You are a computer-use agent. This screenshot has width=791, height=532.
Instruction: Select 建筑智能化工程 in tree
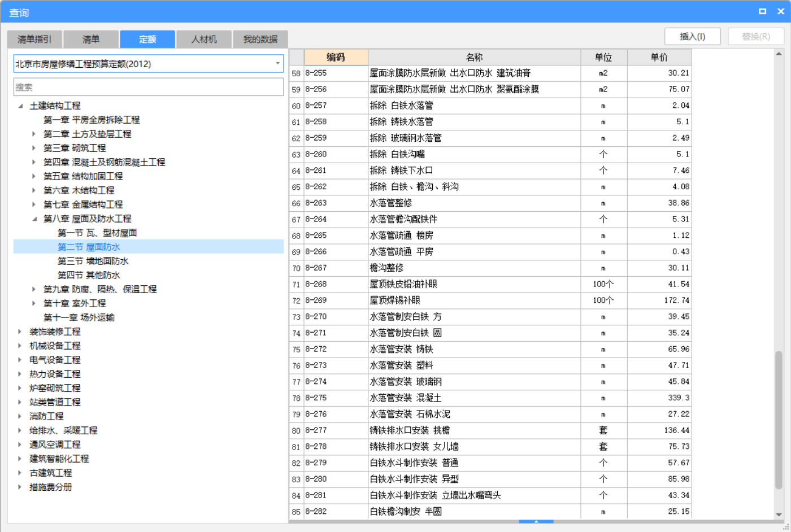(59, 459)
